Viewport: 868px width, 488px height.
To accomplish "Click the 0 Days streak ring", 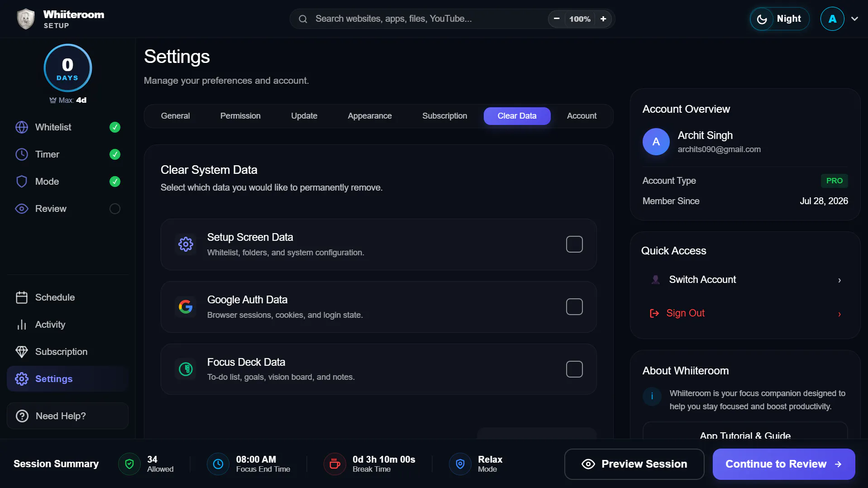I will [x=68, y=68].
